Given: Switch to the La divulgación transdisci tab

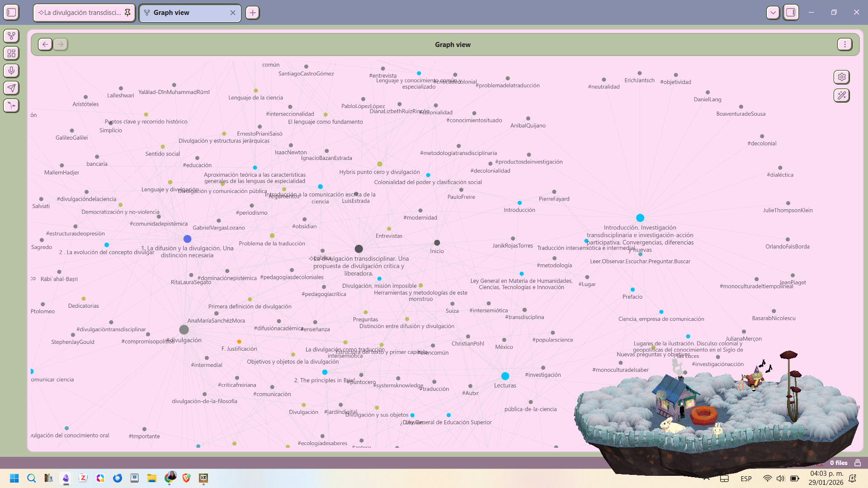Looking at the screenshot, I should (79, 13).
